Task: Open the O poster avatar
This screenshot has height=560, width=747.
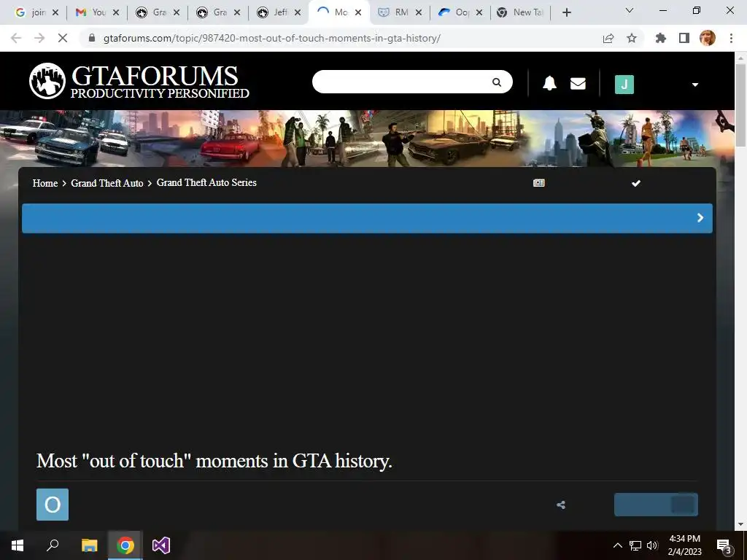Action: coord(53,505)
